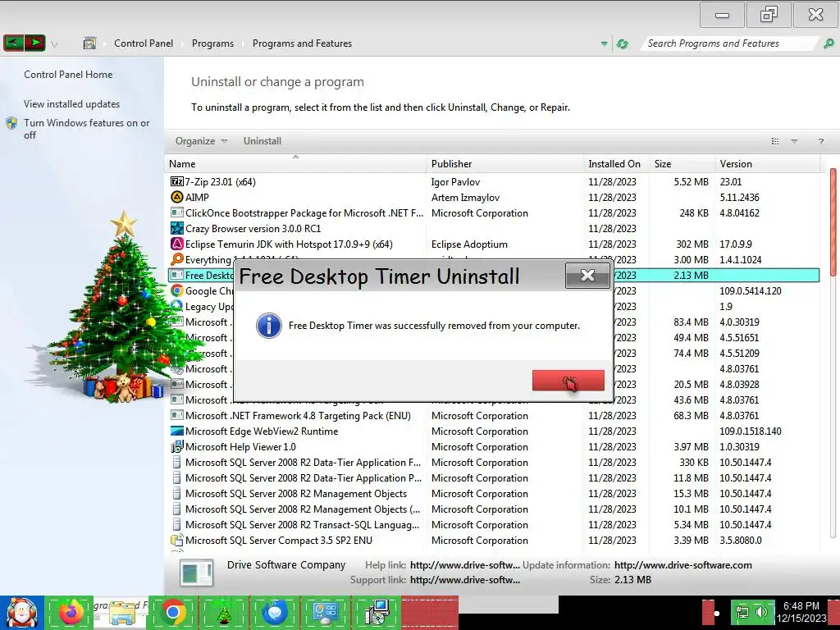Click the network tray icon
This screenshot has height=630, width=840.
click(x=742, y=612)
